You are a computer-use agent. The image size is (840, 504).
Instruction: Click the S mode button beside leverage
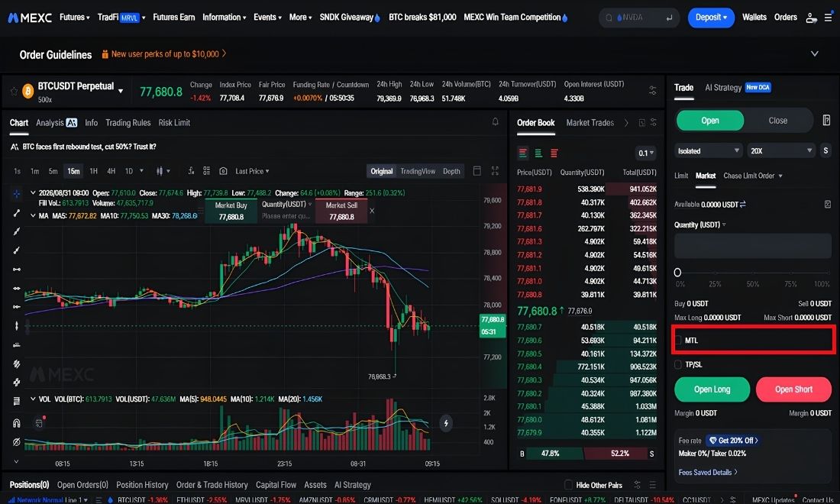(825, 151)
